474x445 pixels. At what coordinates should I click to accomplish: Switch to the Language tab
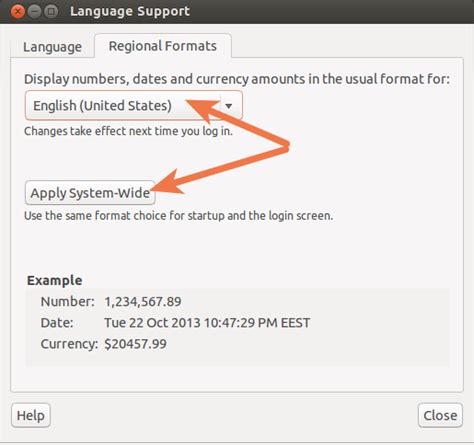click(52, 47)
